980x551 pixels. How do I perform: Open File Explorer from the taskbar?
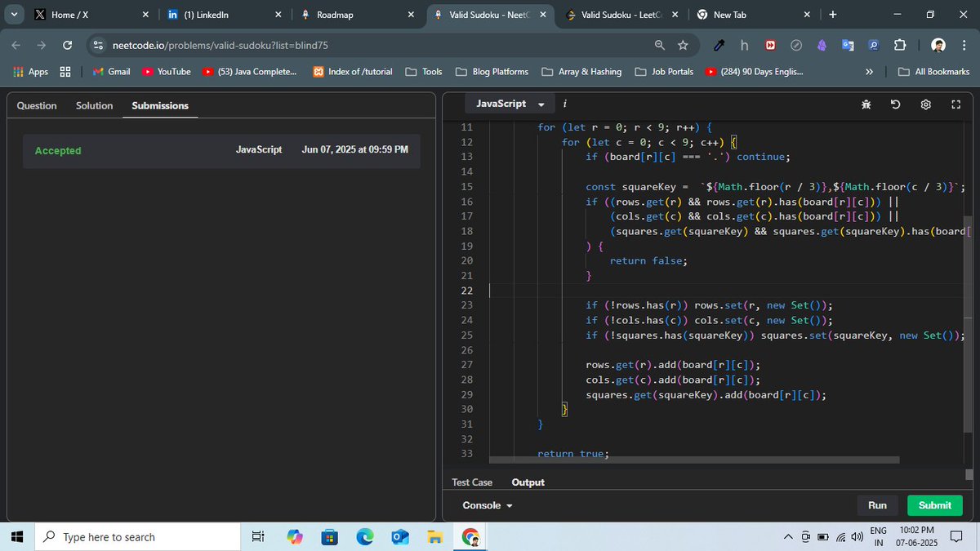click(x=435, y=537)
